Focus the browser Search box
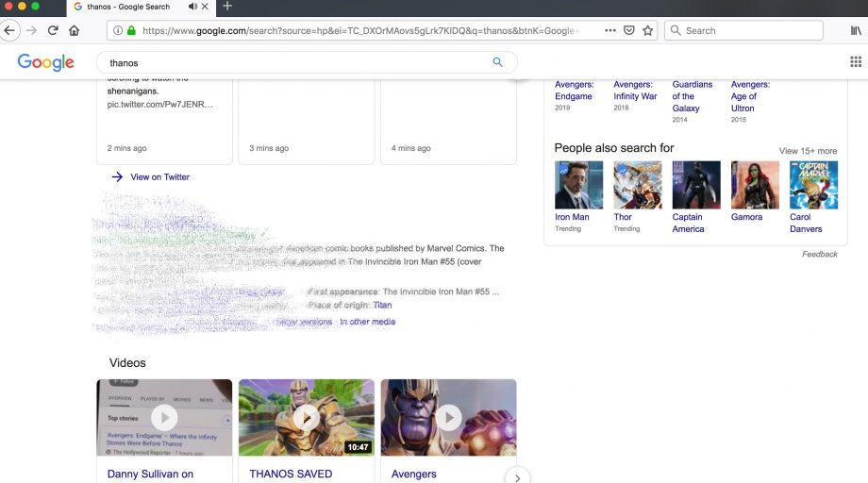 point(743,30)
